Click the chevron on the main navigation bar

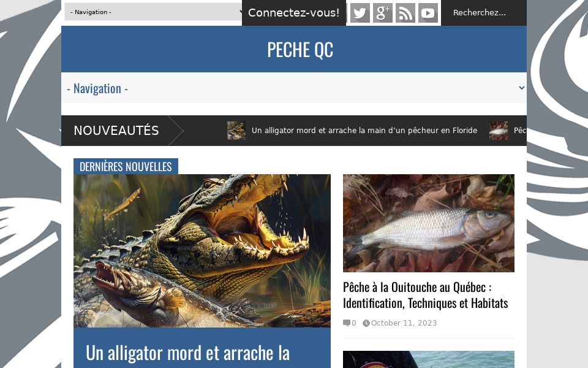(x=521, y=88)
